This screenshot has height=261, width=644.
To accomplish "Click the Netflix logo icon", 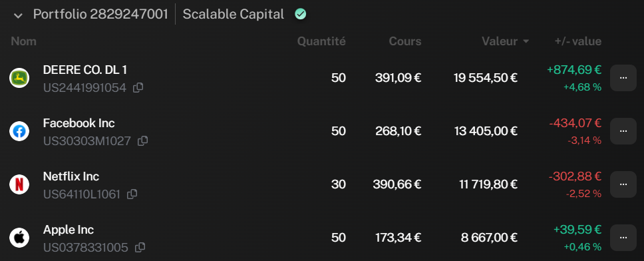I will coord(19,184).
